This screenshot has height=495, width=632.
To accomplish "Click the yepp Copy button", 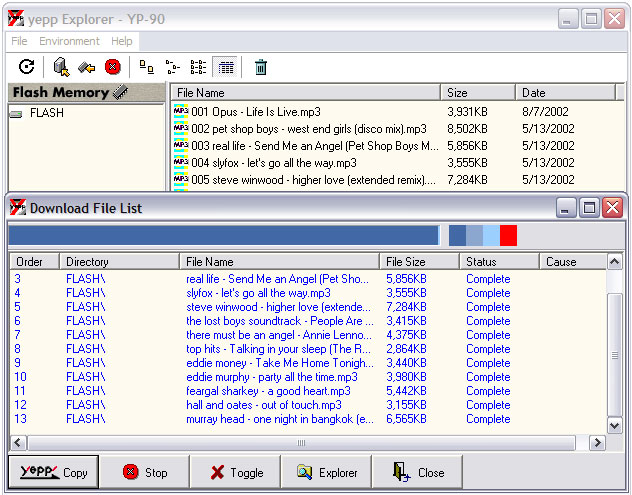I will (x=54, y=472).
